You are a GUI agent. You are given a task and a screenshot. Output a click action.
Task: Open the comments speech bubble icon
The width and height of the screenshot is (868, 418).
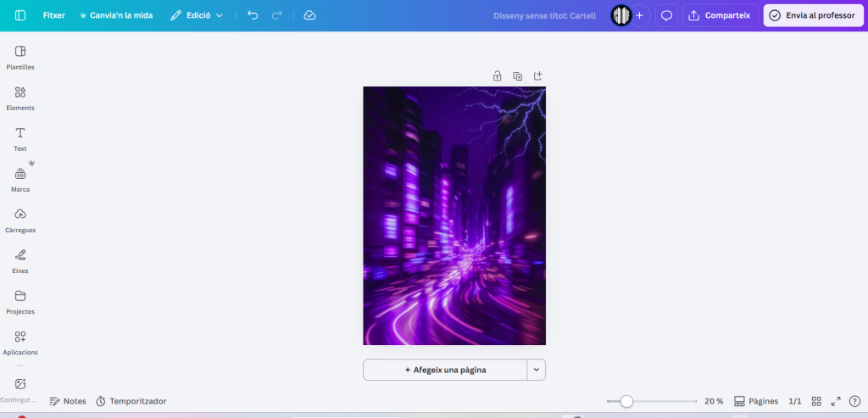[666, 15]
